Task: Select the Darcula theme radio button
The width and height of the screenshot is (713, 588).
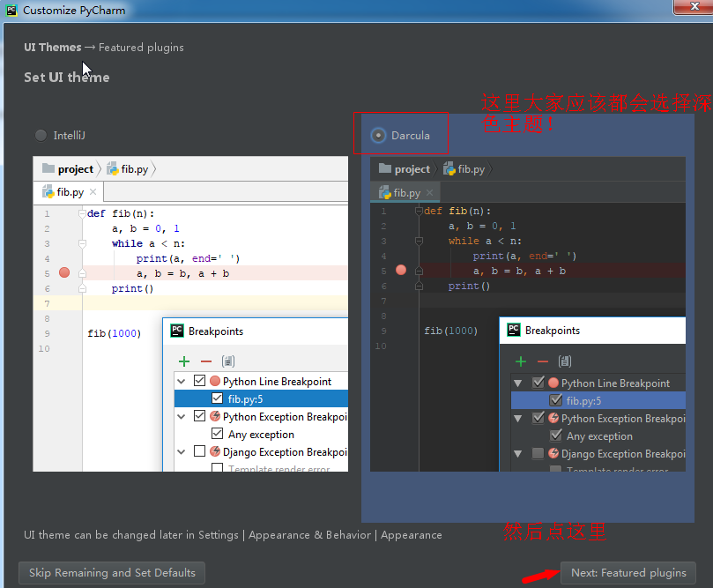Action: 378,136
